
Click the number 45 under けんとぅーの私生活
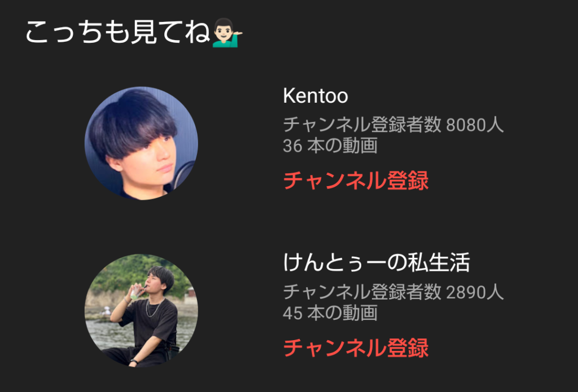pyautogui.click(x=293, y=313)
